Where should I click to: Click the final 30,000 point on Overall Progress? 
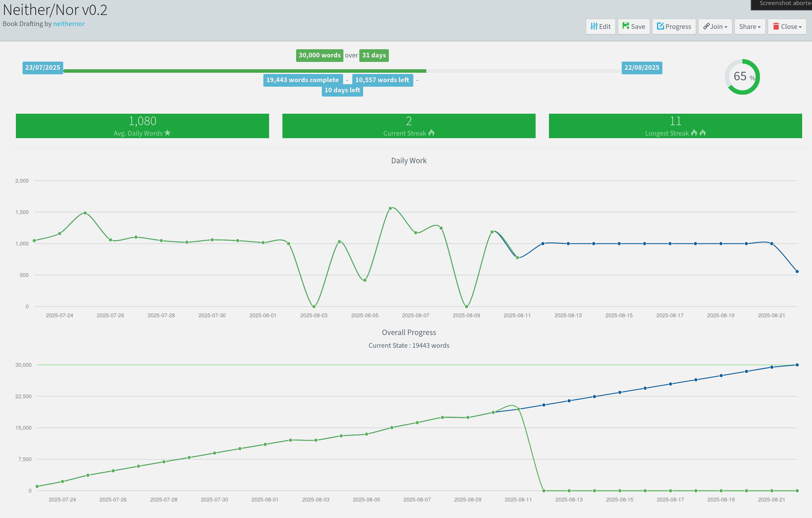797,365
